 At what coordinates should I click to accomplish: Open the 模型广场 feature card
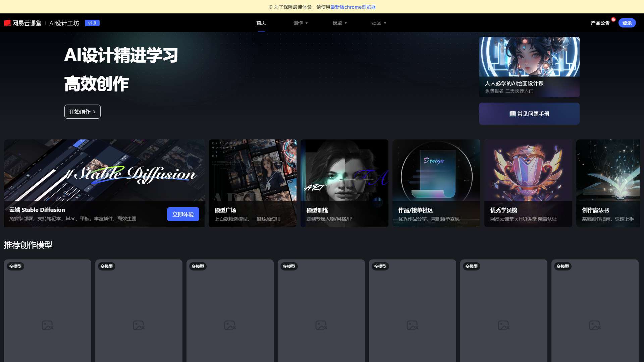(253, 183)
